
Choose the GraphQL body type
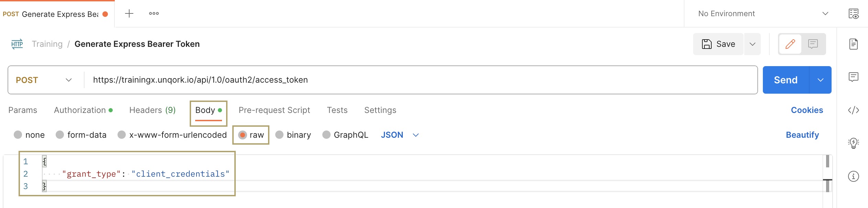[x=345, y=135]
